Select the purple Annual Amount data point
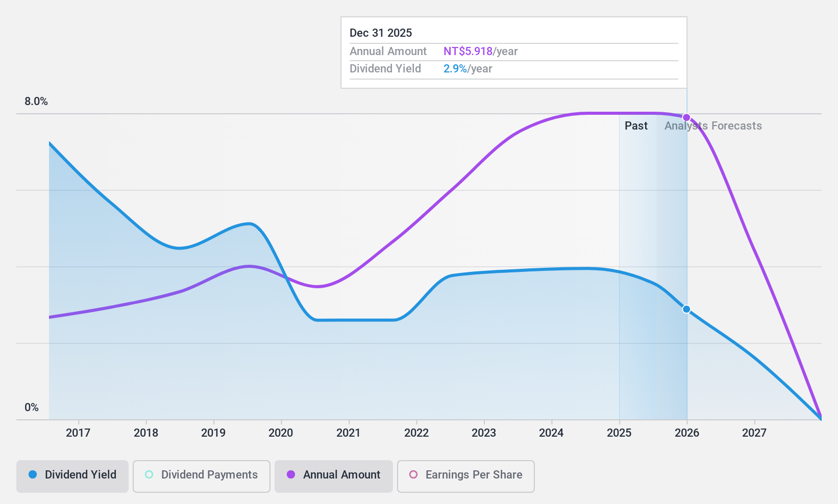This screenshot has width=838, height=504. 686,117
